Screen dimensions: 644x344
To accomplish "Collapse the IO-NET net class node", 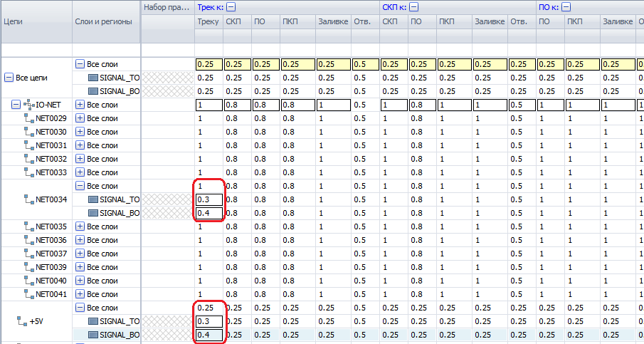I will (16, 105).
